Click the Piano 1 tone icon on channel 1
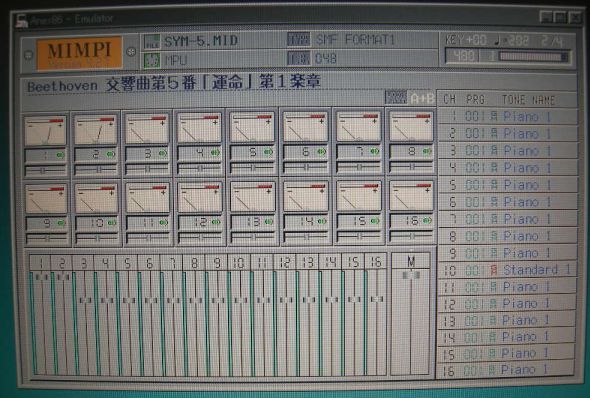Viewport: 590px width, 398px height. click(494, 117)
